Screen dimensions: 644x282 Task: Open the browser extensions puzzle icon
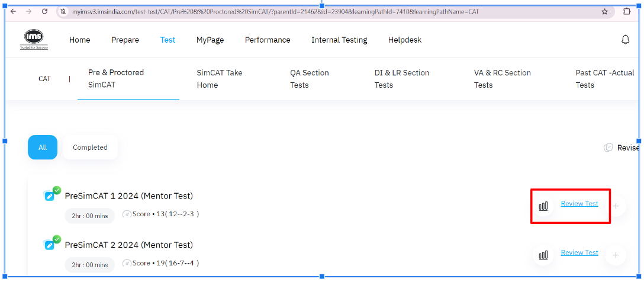coord(627,11)
